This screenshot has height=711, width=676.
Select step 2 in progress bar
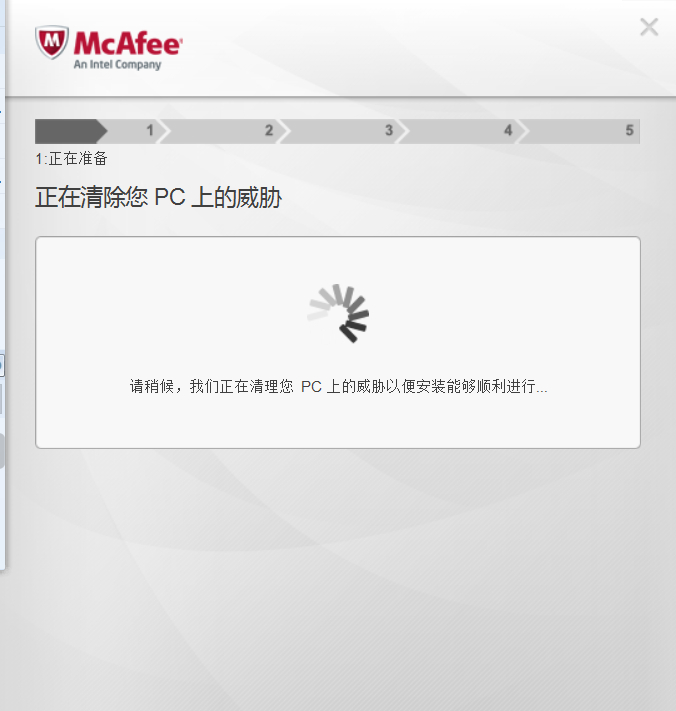tap(269, 131)
